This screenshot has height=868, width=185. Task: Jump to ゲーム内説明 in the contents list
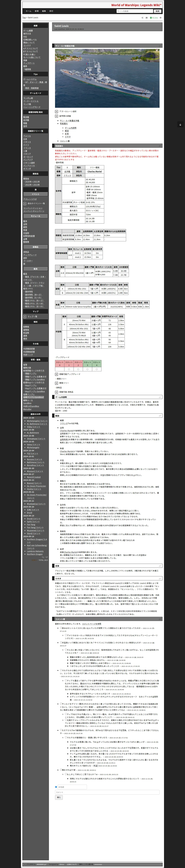(71, 128)
